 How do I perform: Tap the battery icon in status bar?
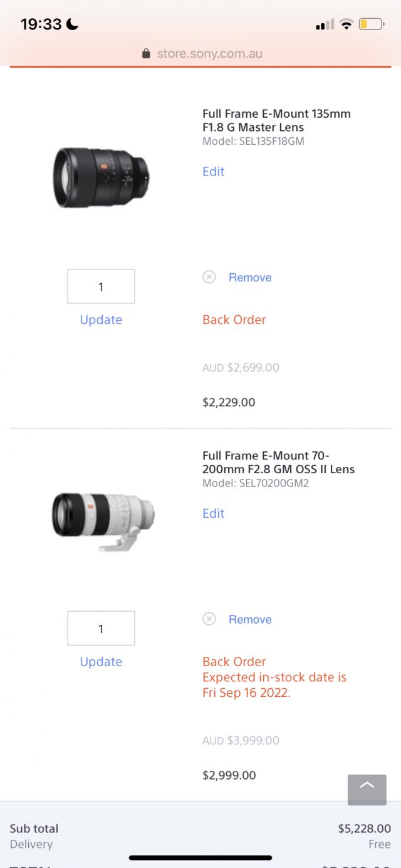(x=372, y=24)
